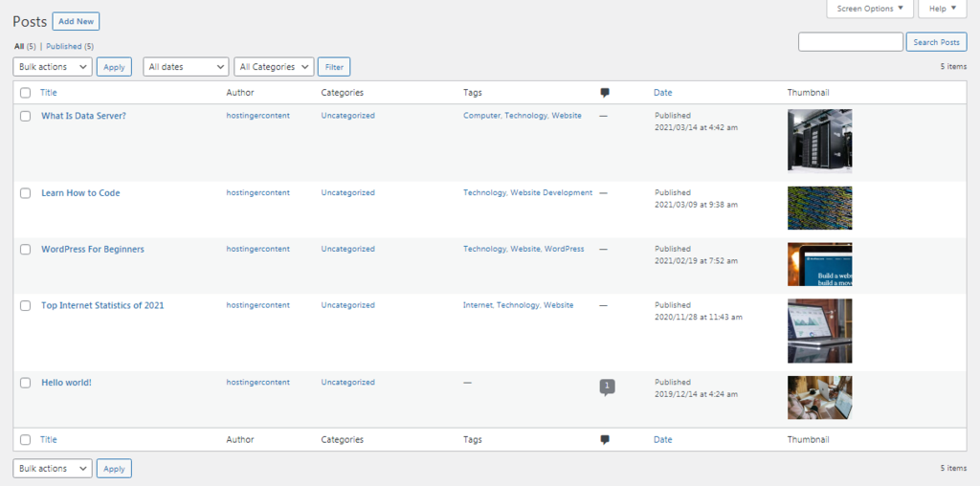Open the All Categories dropdown
The height and width of the screenshot is (486, 980).
point(274,67)
